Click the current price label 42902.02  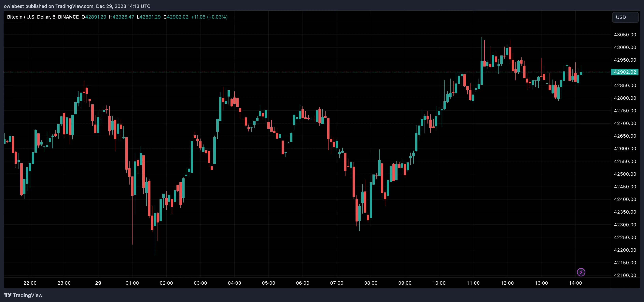pos(625,72)
